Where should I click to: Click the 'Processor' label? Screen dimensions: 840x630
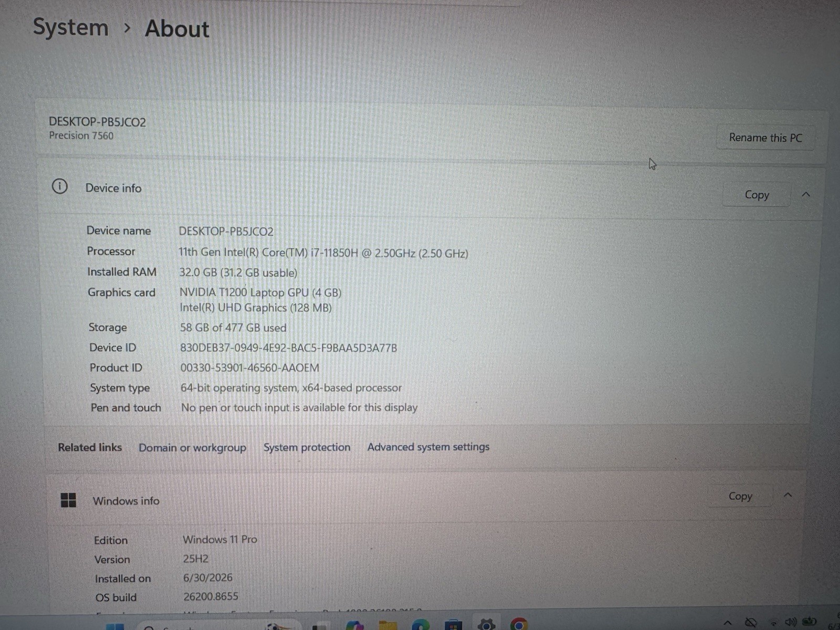tap(111, 251)
